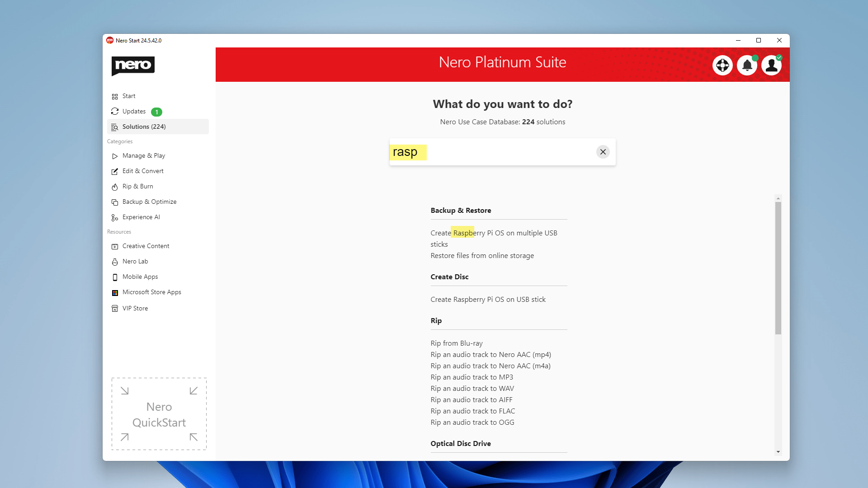Viewport: 868px width, 488px height.
Task: Open the Start menu item
Action: [x=129, y=96]
